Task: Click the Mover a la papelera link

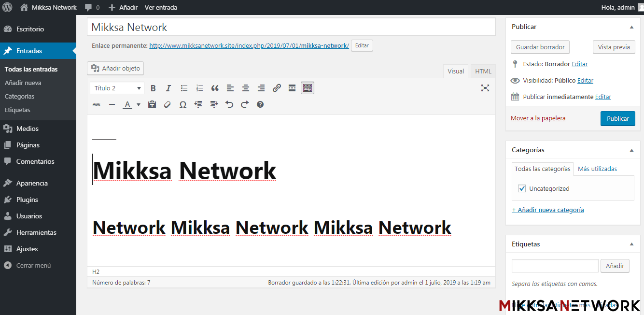Action: pos(538,118)
